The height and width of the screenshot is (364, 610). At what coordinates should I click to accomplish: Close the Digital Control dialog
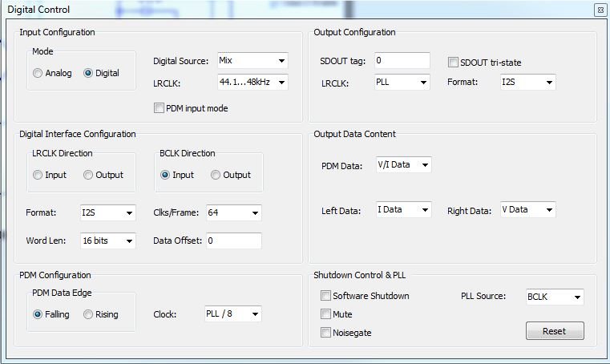coord(600,10)
